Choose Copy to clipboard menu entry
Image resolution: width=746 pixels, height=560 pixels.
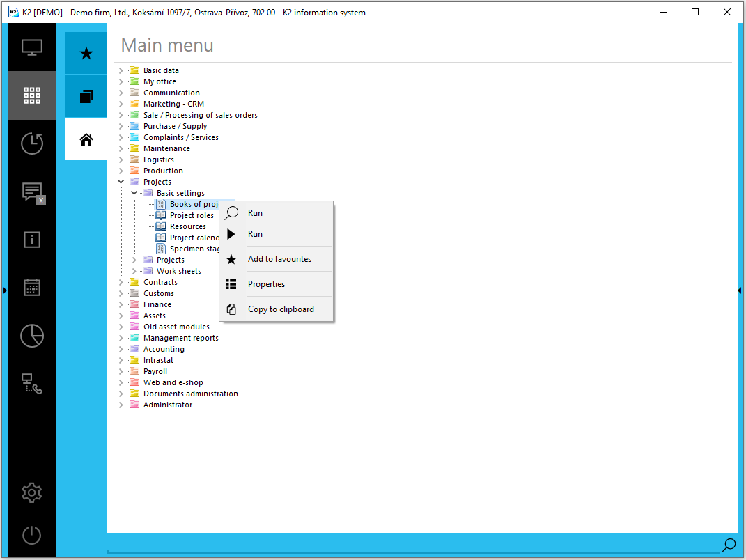277,309
